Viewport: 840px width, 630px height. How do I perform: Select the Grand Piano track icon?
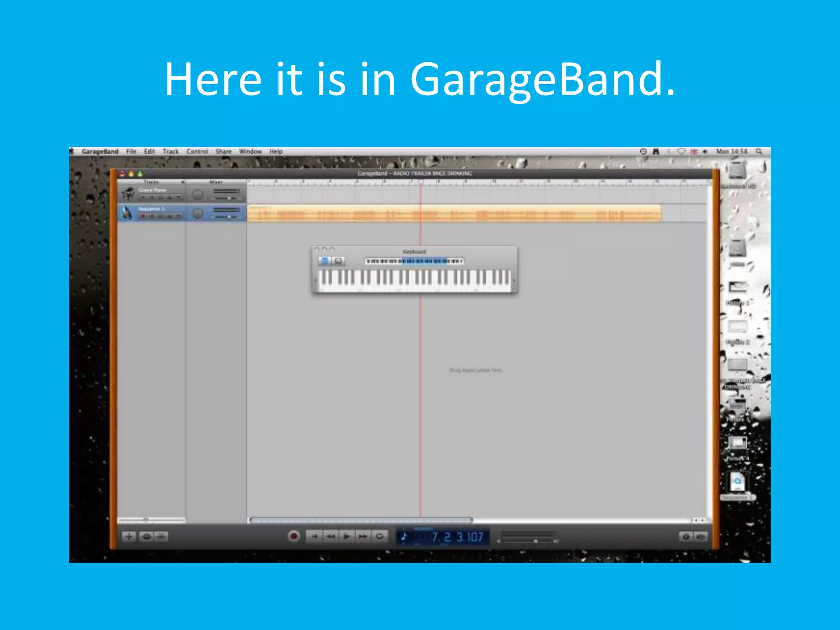tap(128, 194)
